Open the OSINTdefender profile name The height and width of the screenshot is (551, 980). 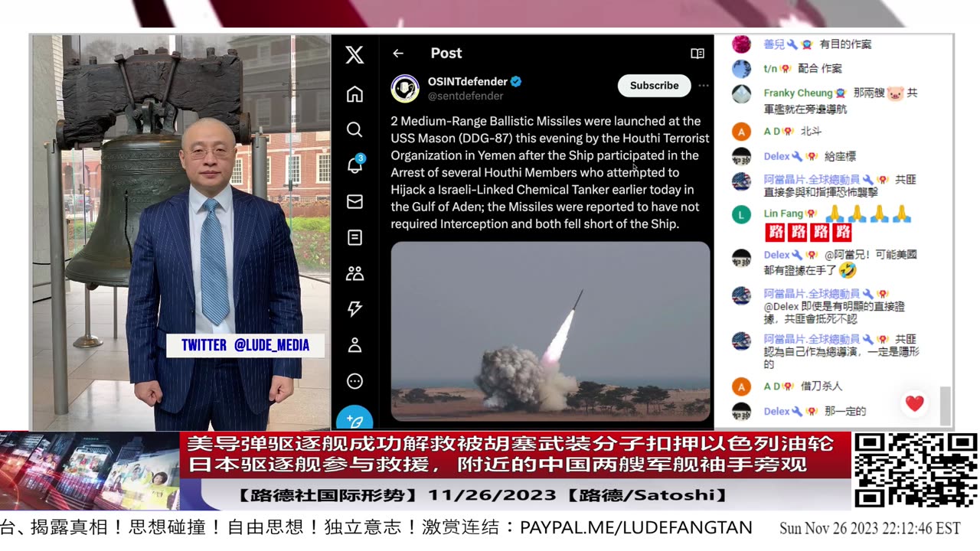[467, 81]
